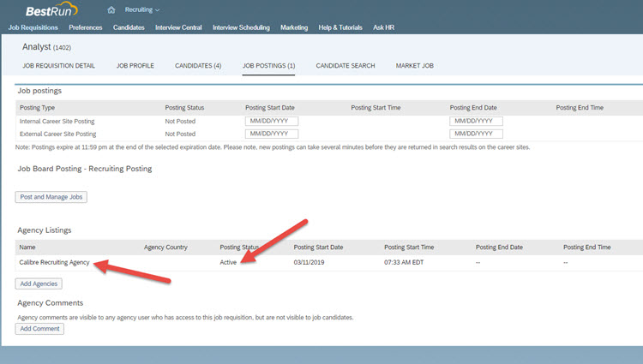Click the Post and Manage Jobs button
The width and height of the screenshot is (643, 364).
click(x=51, y=197)
